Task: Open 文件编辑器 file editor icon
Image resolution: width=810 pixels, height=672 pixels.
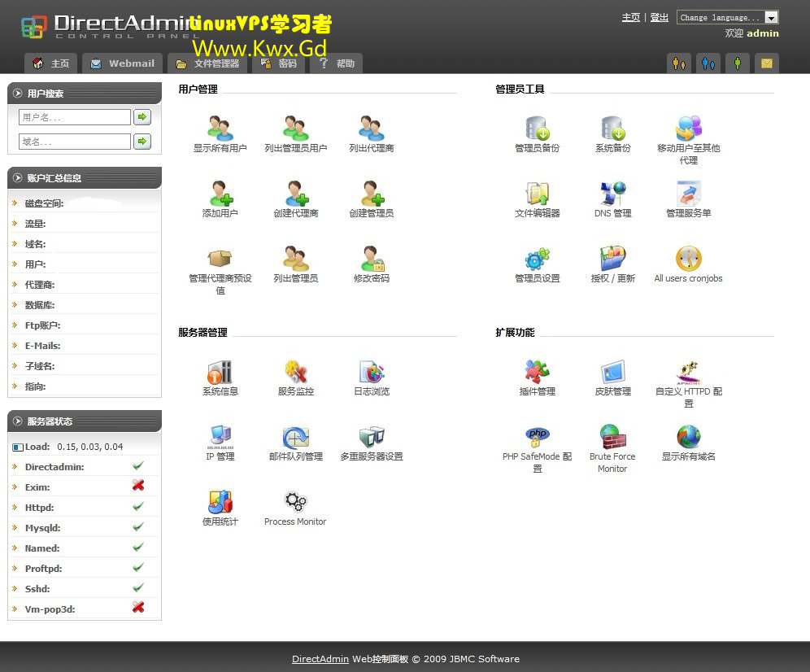Action: coord(538,193)
